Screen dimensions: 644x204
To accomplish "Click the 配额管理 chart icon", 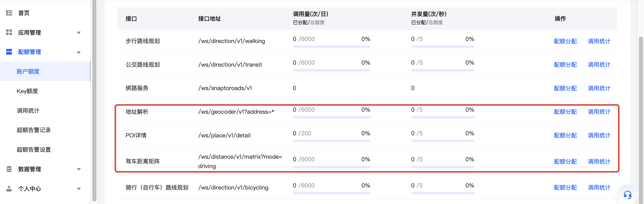I will click(x=9, y=52).
